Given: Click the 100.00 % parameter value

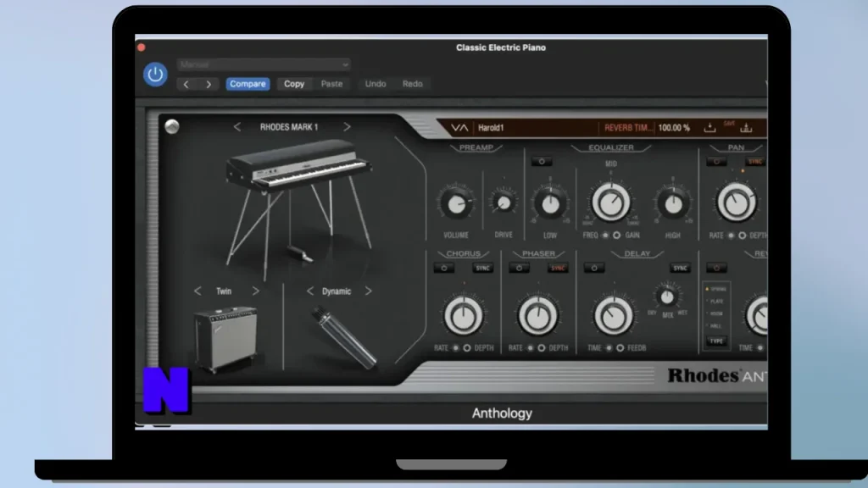Looking at the screenshot, I should tap(674, 128).
